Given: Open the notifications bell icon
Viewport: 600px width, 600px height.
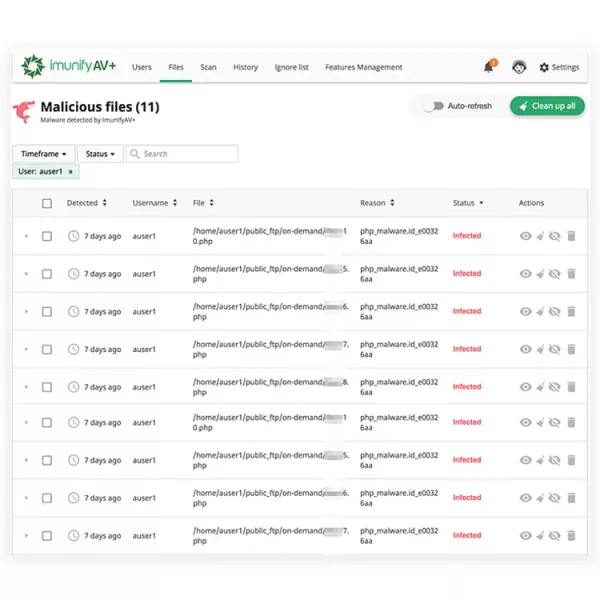Looking at the screenshot, I should coord(490,67).
